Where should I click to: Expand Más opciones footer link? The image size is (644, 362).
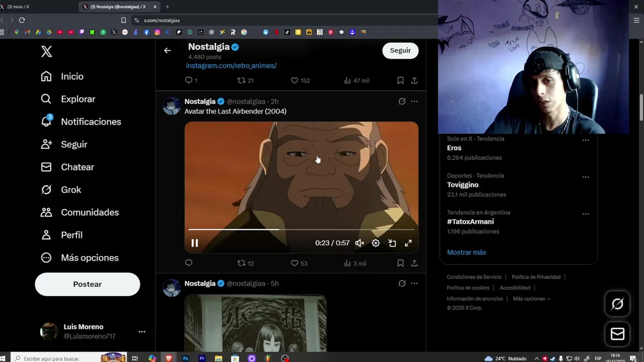point(531,299)
